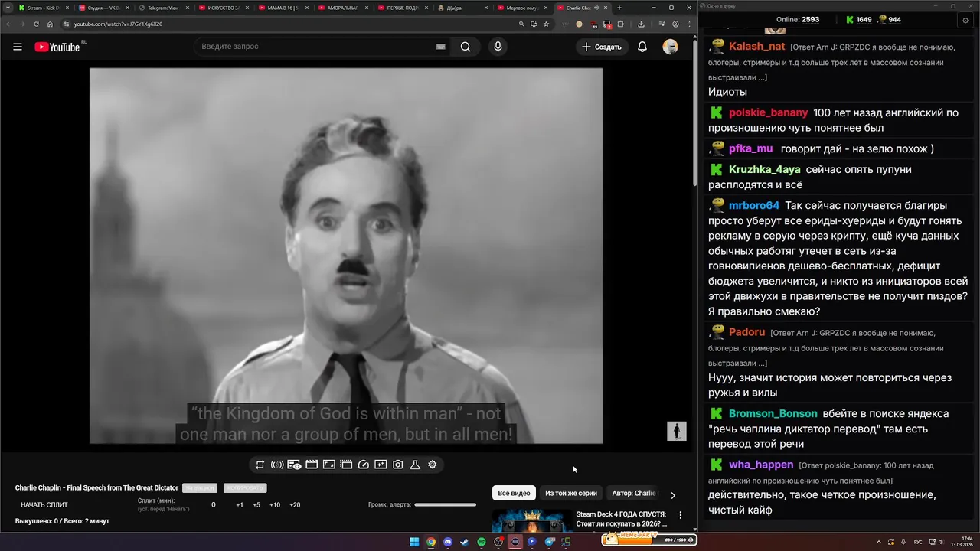
Task: Open a new browser tab with plus button
Action: click(x=619, y=8)
